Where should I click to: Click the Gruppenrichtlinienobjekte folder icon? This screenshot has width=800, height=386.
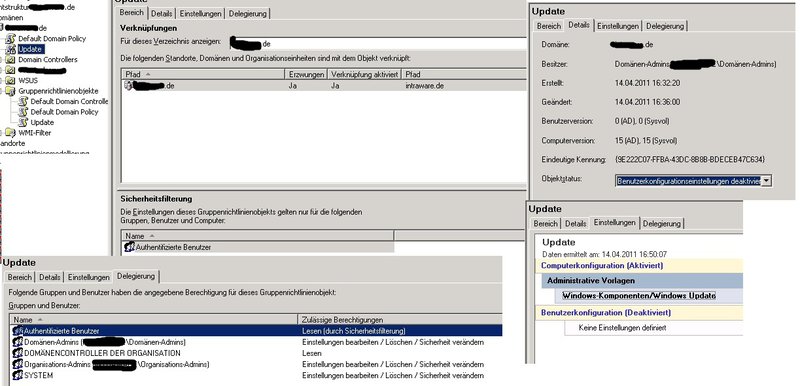[10, 91]
